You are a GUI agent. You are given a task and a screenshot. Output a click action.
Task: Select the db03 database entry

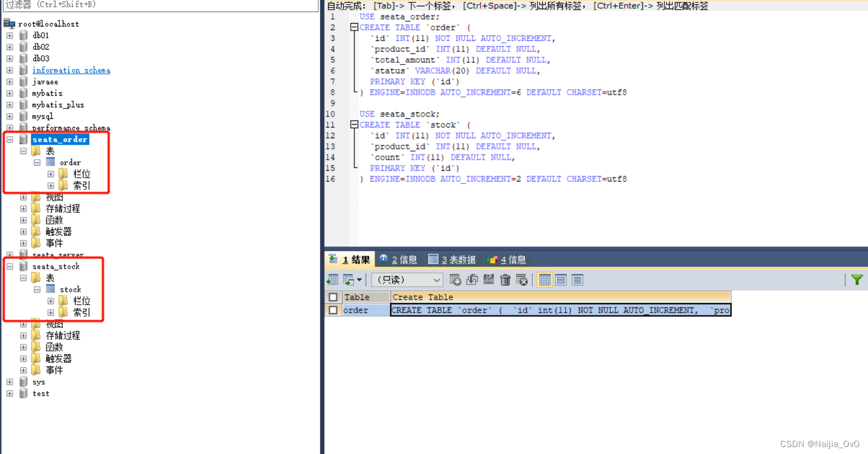(41, 58)
